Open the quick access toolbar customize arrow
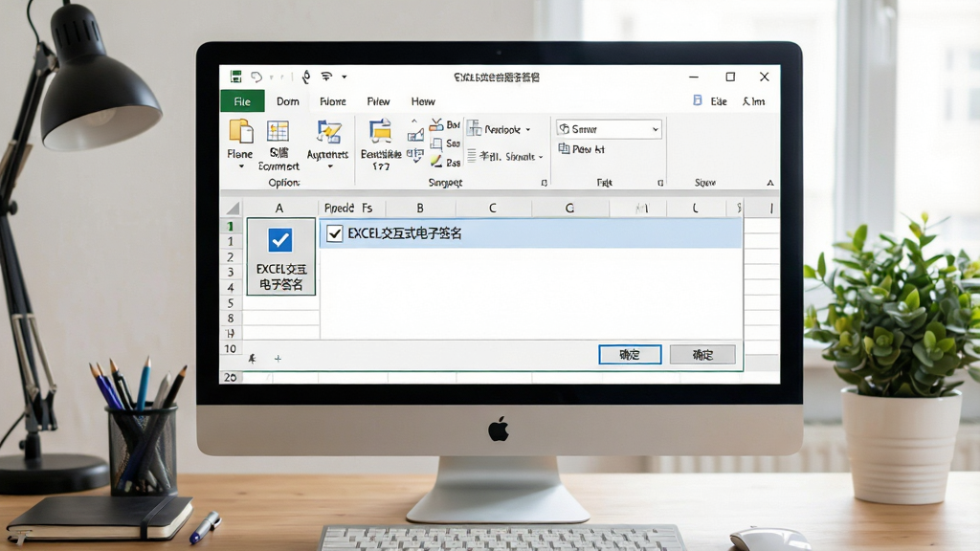Image resolution: width=980 pixels, height=551 pixels. click(x=345, y=77)
